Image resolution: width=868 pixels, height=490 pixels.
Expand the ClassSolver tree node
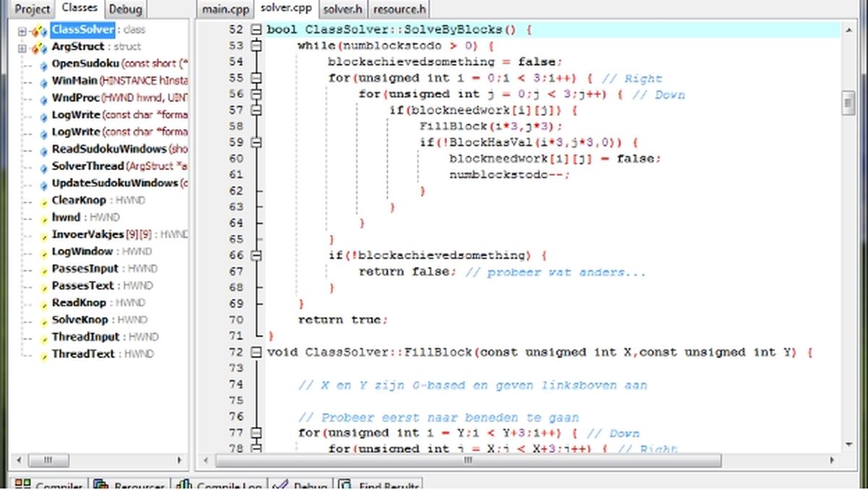click(x=22, y=29)
